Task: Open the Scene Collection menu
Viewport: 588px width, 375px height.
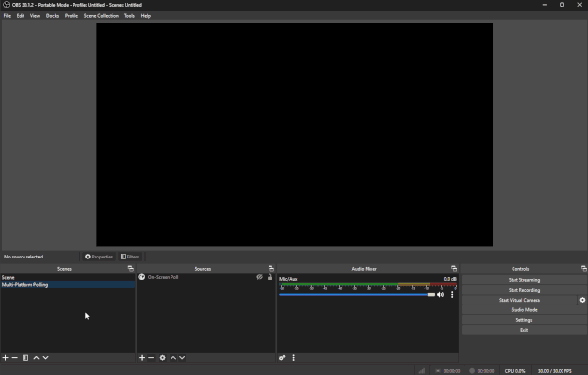Action: [x=101, y=16]
